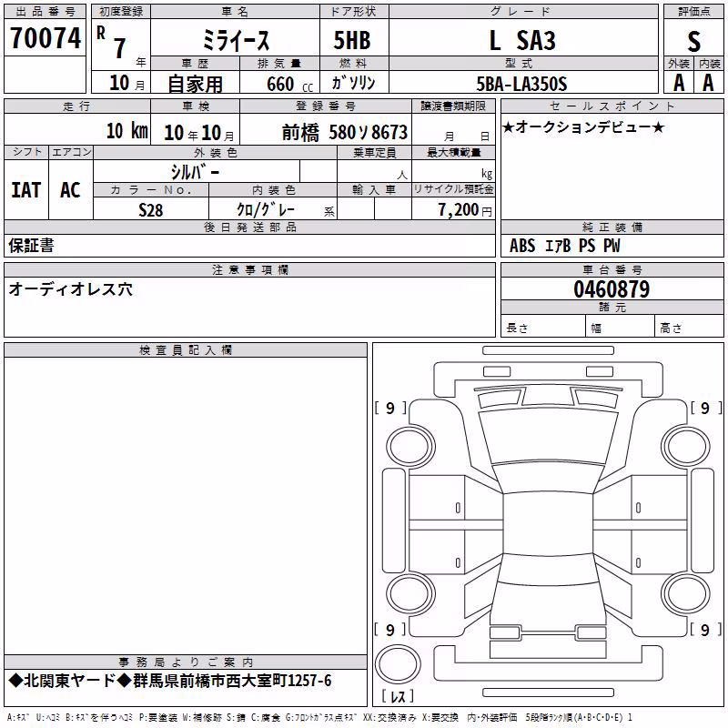
Task: Click the front windshield on diagram
Action: tap(548, 479)
